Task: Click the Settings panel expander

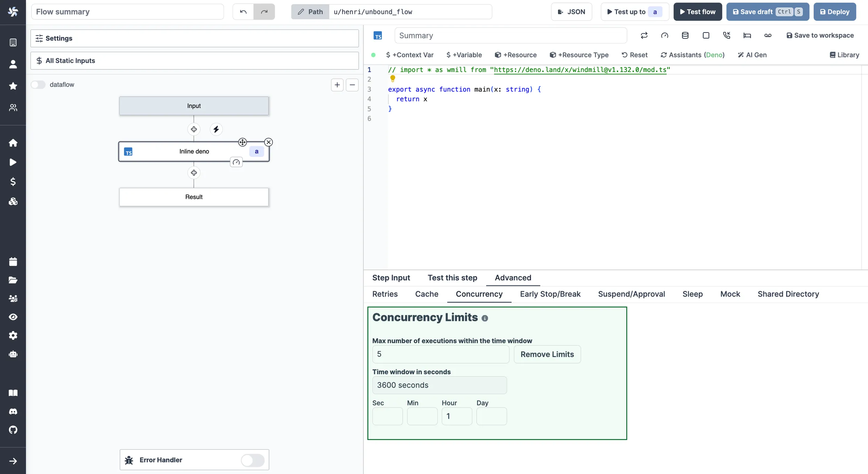Action: 194,38
